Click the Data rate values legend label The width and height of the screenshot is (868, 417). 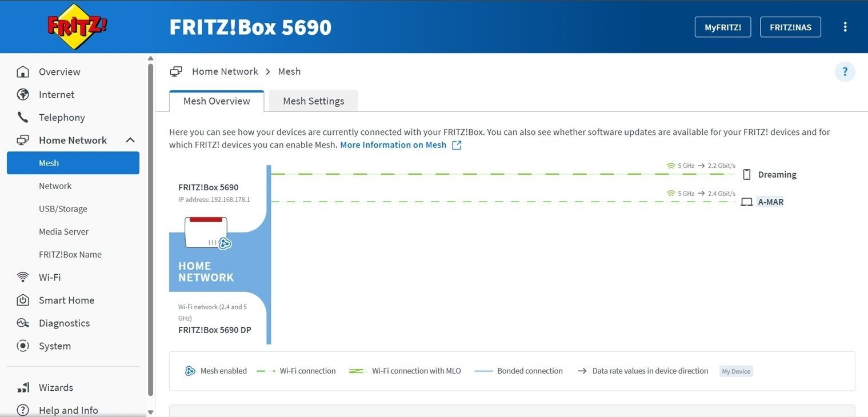pyautogui.click(x=650, y=371)
